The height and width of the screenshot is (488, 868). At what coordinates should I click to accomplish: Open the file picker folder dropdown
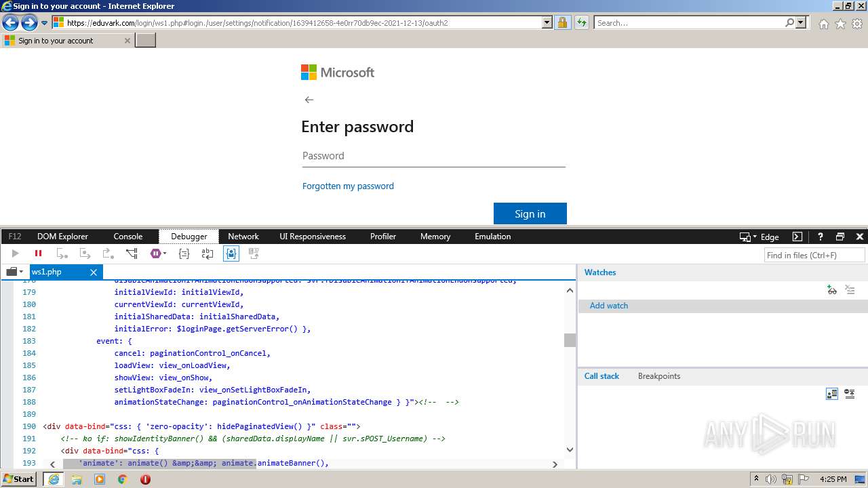[x=14, y=272]
